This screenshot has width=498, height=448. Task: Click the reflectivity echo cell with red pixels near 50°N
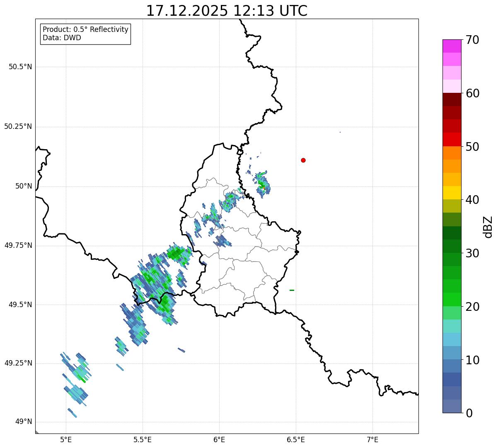pos(262,184)
